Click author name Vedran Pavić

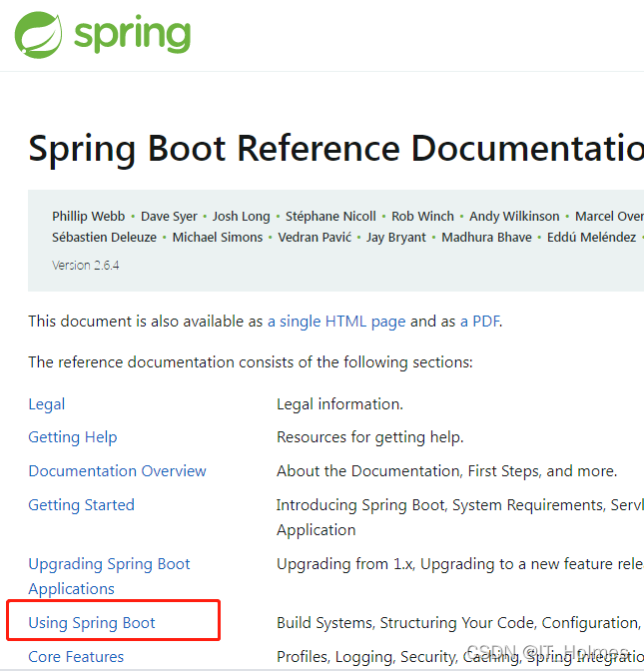pos(315,237)
